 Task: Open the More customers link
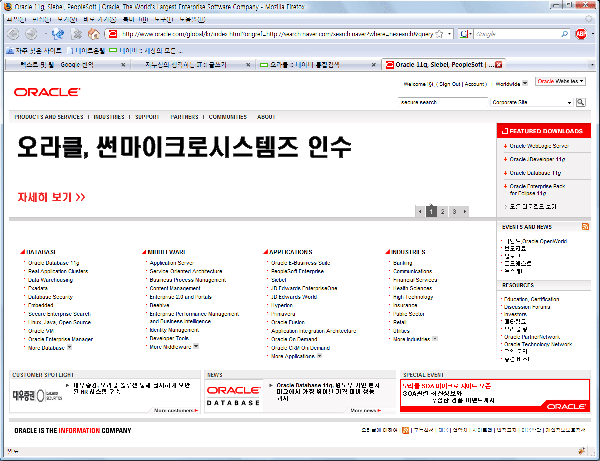[176, 411]
